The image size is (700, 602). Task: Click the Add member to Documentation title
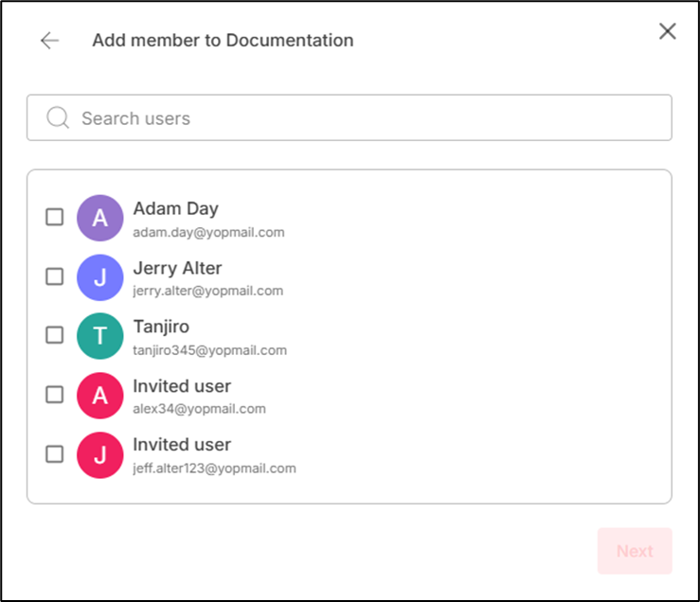[x=223, y=40]
